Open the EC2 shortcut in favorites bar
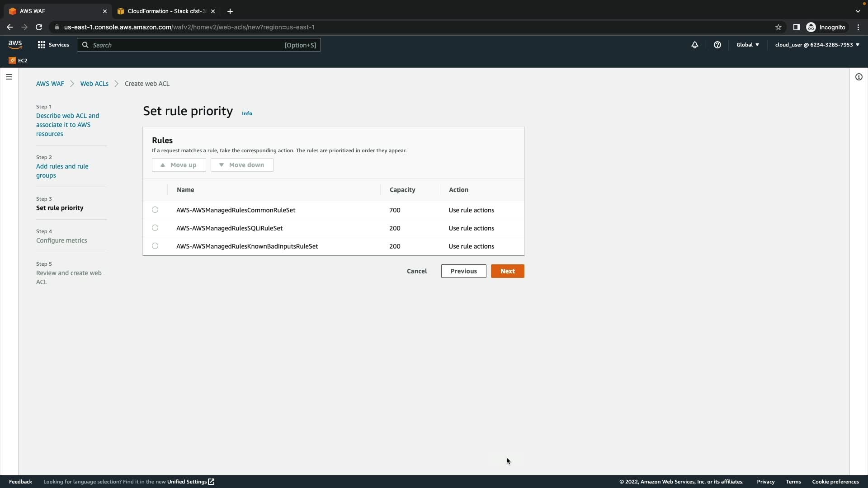The height and width of the screenshot is (488, 868). click(x=18, y=61)
